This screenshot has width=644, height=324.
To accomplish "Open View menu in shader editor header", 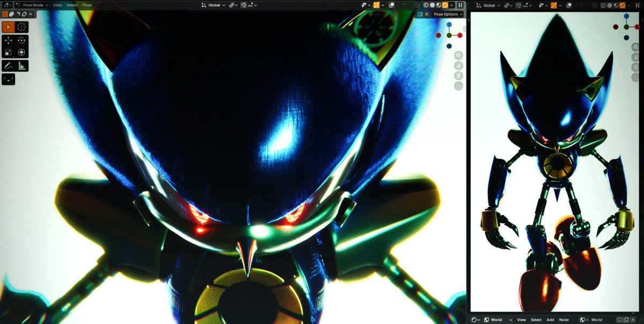I will coord(521,320).
